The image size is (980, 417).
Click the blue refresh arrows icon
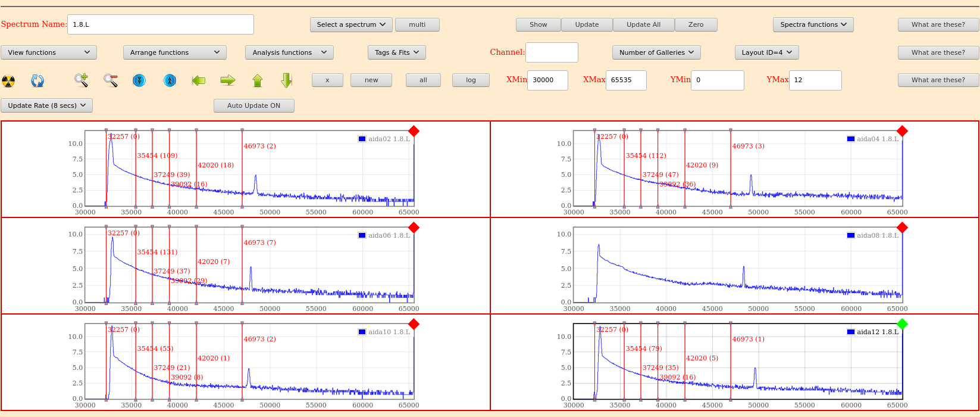[x=37, y=80]
